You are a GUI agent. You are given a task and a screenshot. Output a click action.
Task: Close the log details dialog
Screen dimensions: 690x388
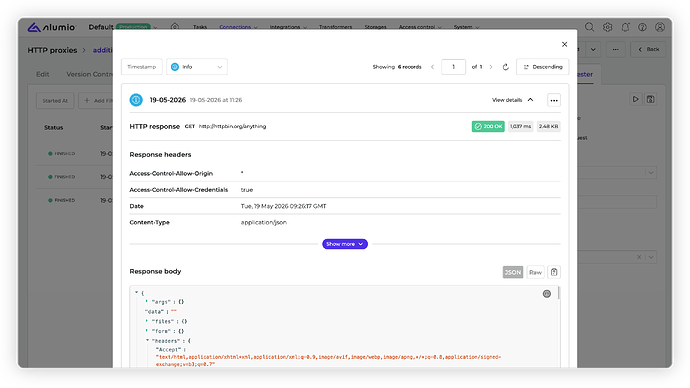pyautogui.click(x=565, y=44)
